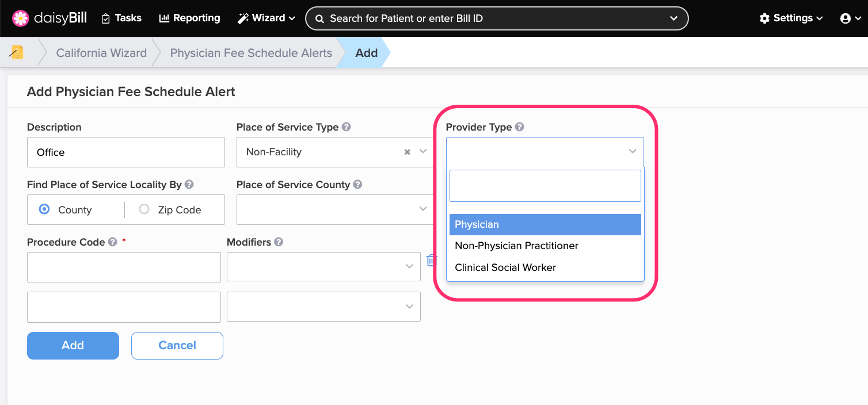Clear the Non-Facility selection with the x icon

[407, 152]
